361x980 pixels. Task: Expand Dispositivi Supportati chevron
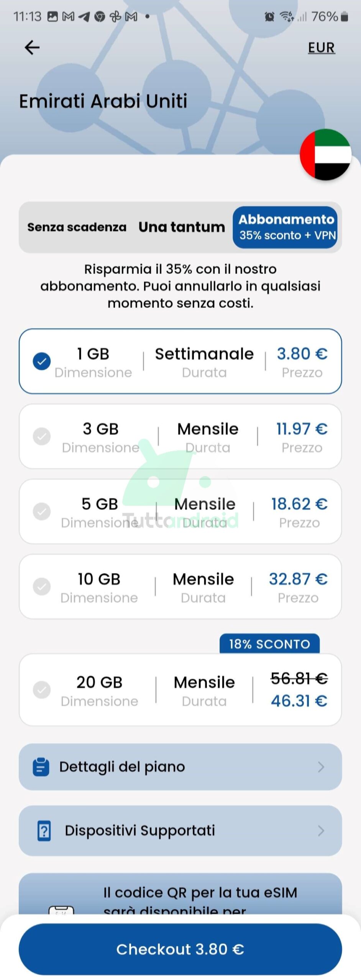321,830
